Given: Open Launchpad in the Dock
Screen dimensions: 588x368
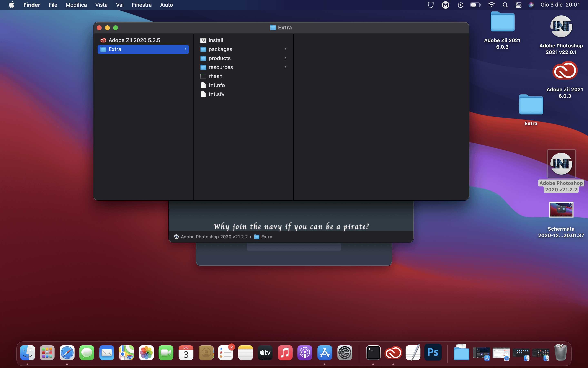Looking at the screenshot, I should click(47, 352).
